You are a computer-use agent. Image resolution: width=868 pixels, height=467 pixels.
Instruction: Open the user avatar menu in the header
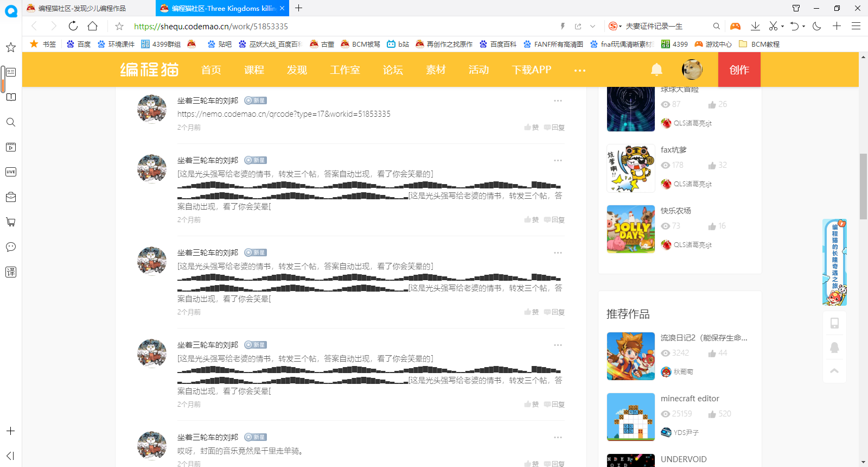tap(692, 70)
